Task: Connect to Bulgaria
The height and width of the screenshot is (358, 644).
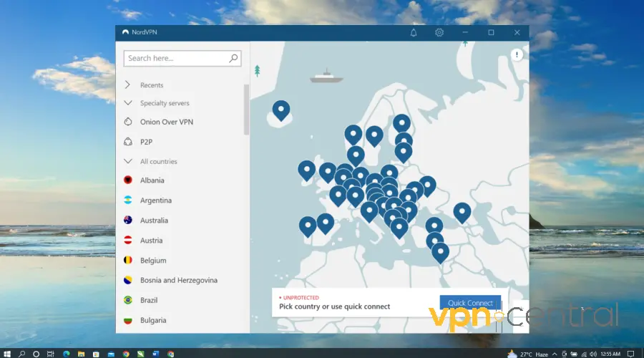Action: pyautogui.click(x=153, y=320)
